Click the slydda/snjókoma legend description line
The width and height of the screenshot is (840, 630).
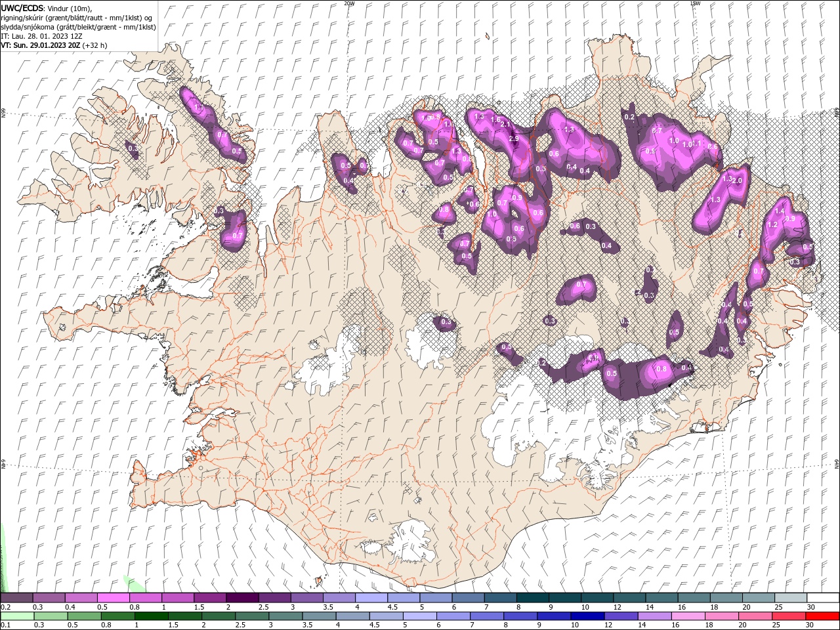pyautogui.click(x=78, y=27)
